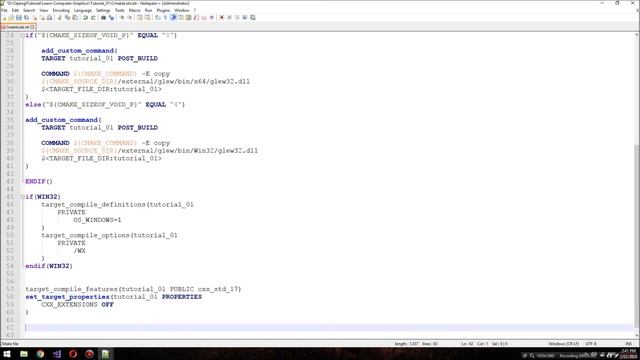Click the Zoom Out toolbar icon
This screenshot has width=640, height=360.
point(130,18)
